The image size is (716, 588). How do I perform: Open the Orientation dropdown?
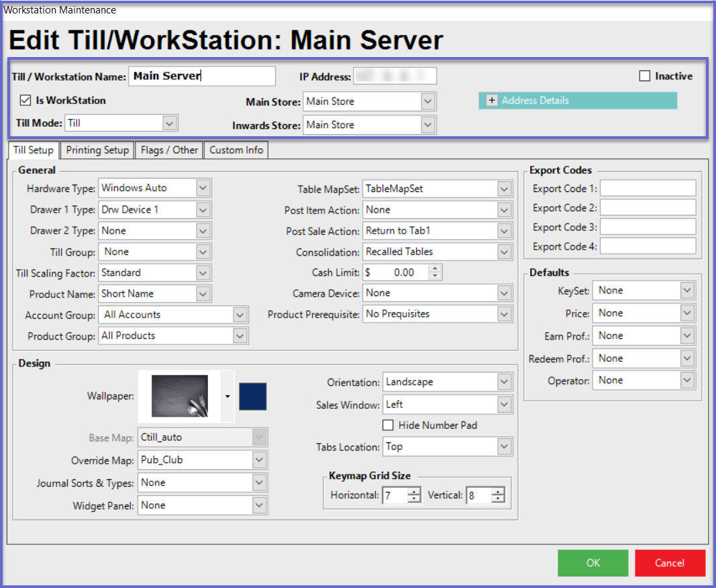point(505,382)
